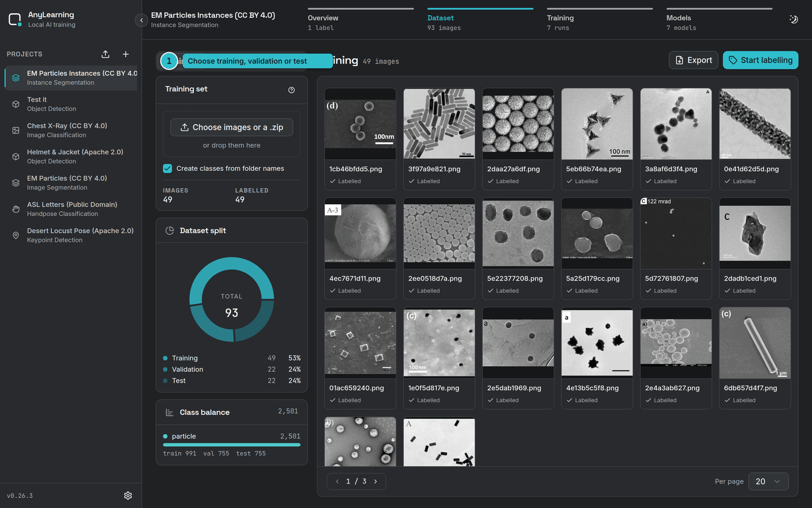
Task: Click the Validation split legend row
Action: [231, 369]
